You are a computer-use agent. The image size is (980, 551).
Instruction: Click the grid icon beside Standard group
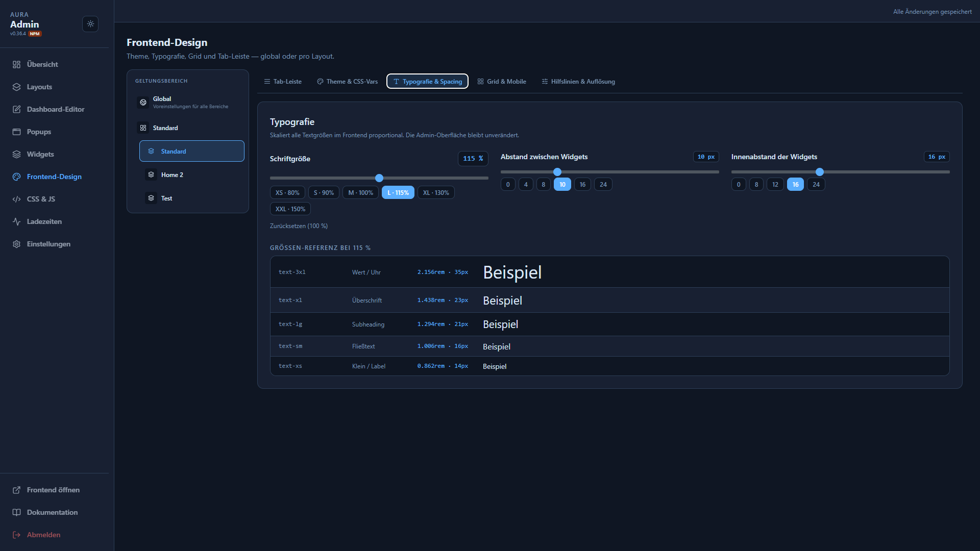(143, 128)
